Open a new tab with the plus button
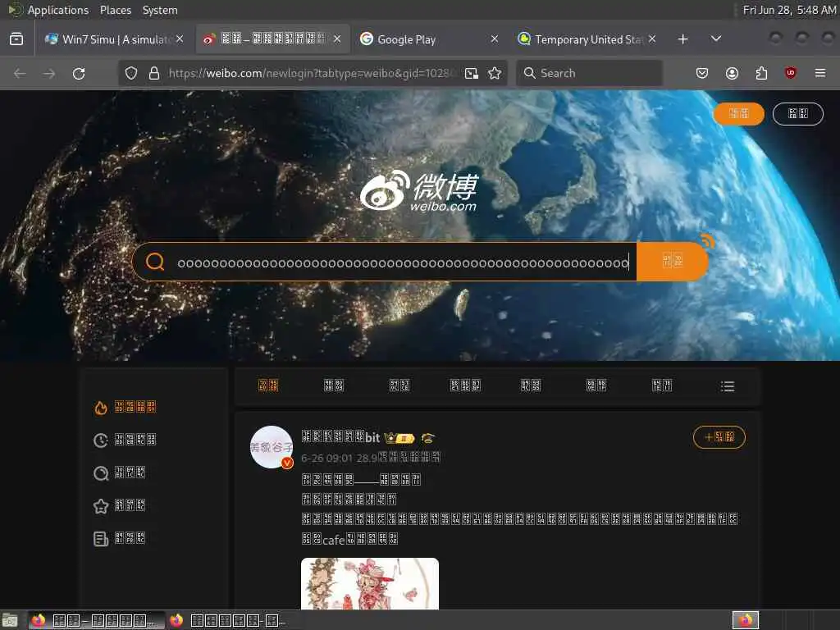 (x=682, y=39)
